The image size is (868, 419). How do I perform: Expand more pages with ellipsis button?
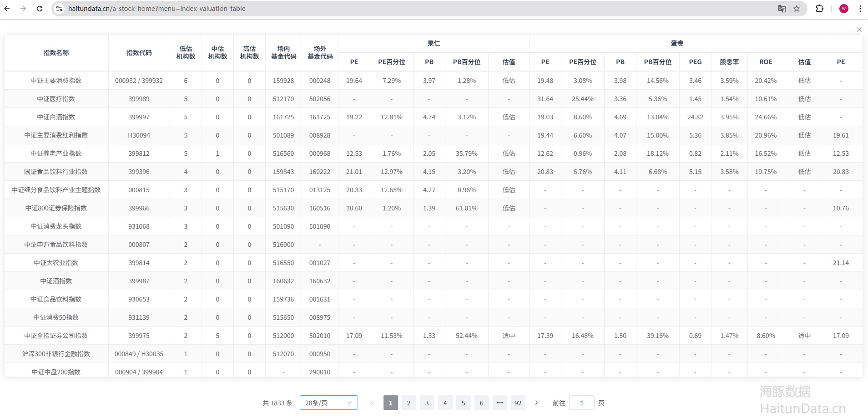click(x=500, y=403)
